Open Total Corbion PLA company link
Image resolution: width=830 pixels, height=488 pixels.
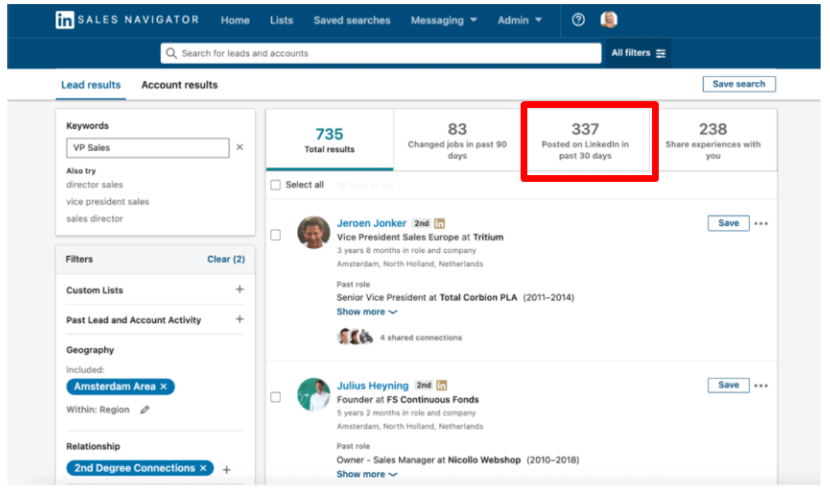pos(478,297)
